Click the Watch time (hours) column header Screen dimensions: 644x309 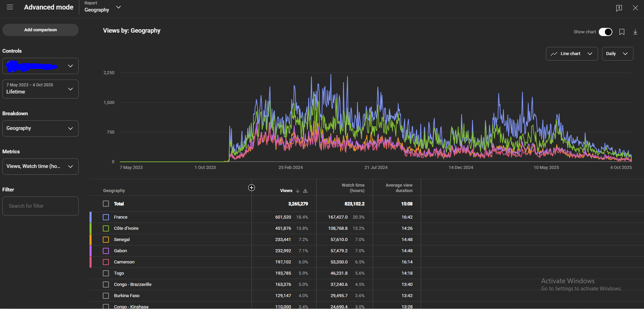click(353, 188)
